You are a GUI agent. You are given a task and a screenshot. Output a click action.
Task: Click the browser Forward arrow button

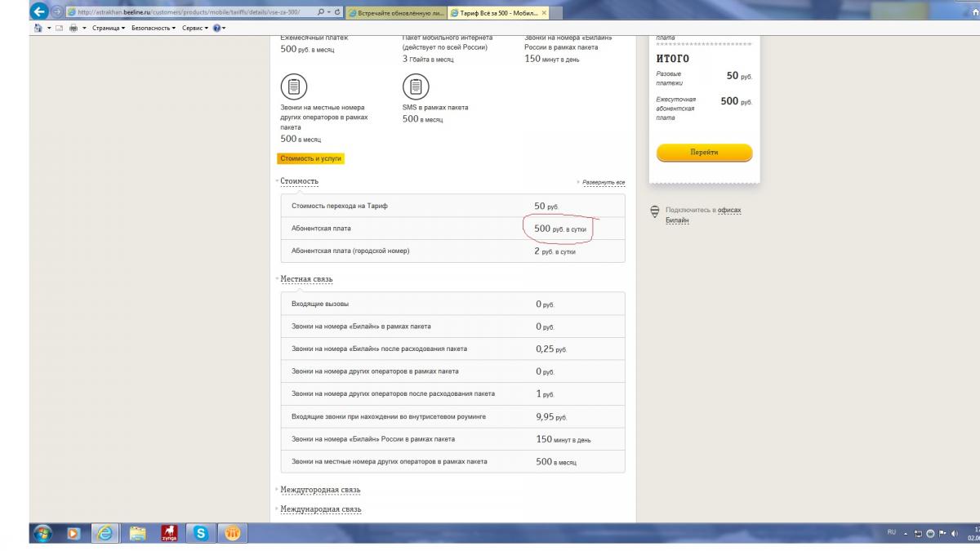point(56,11)
